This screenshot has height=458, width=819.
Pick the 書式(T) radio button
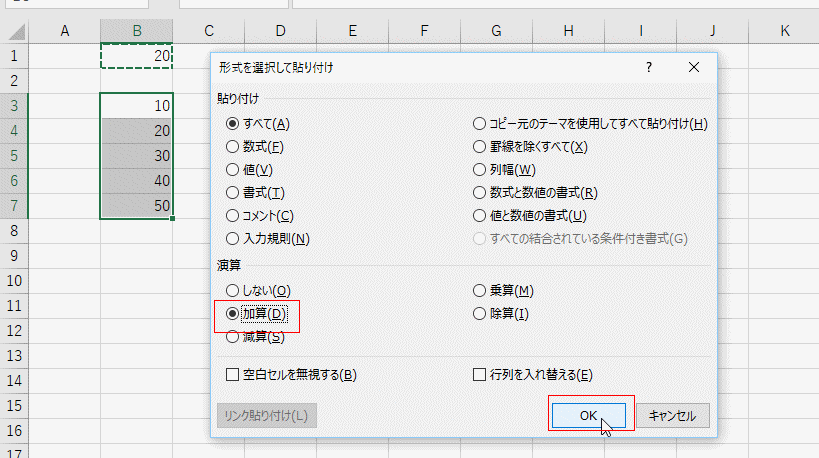point(233,193)
